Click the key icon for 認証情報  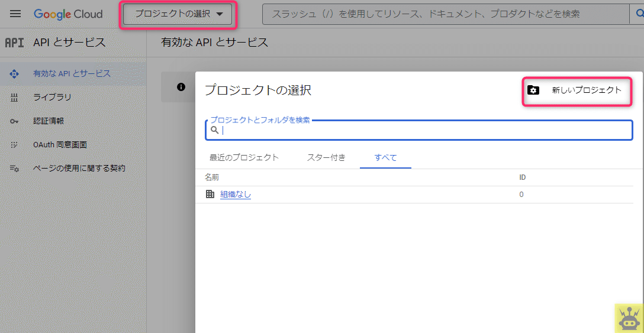(x=14, y=121)
